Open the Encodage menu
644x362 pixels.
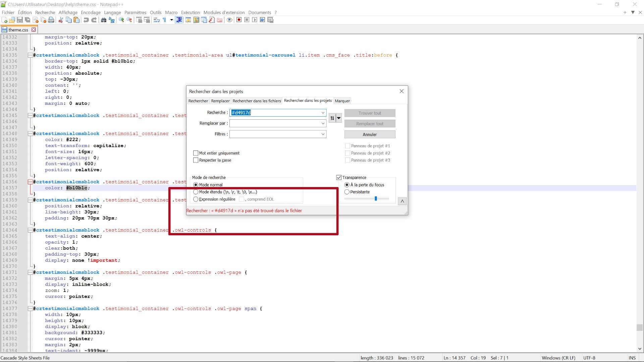point(91,12)
